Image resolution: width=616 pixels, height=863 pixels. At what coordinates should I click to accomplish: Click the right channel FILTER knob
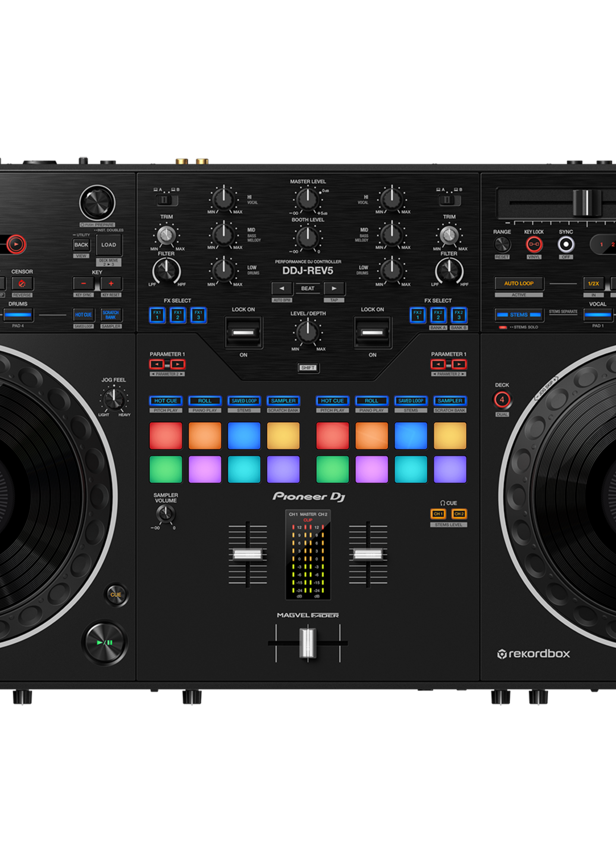449,271
